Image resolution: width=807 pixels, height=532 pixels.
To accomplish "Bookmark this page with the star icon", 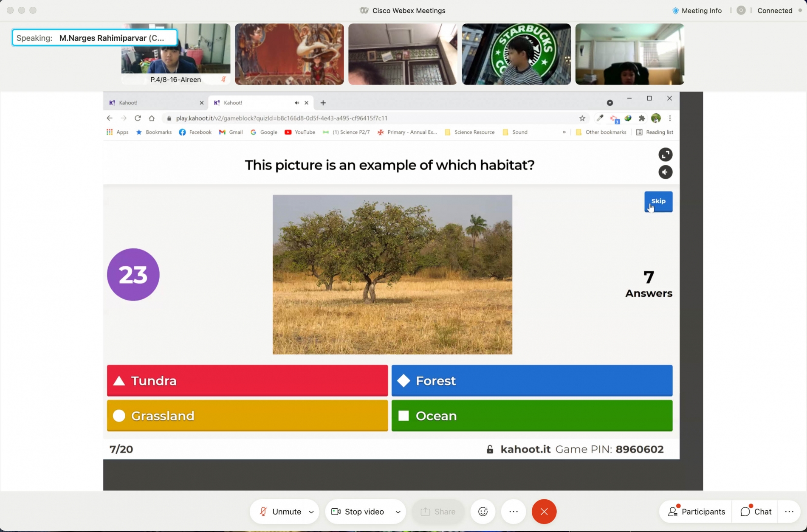I will [582, 118].
